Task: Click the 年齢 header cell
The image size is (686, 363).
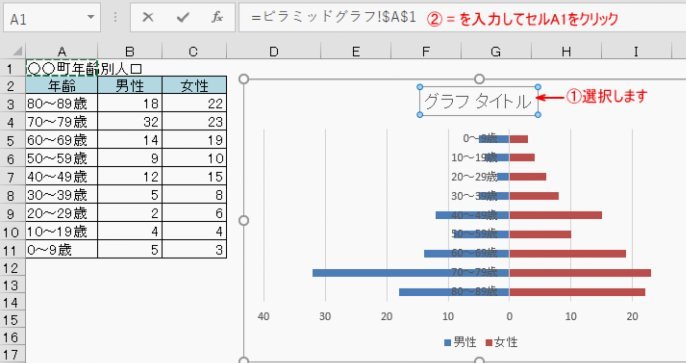Action: click(x=62, y=85)
